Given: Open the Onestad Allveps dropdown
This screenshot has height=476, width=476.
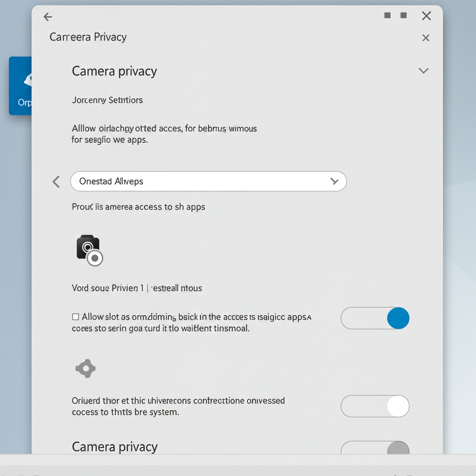Looking at the screenshot, I should [208, 181].
